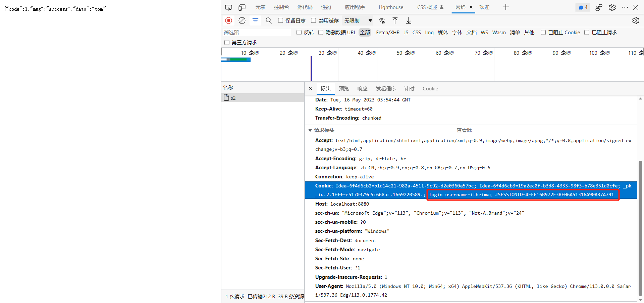Open the Initiator (发起程序) detail tab
The height and width of the screenshot is (303, 644).
click(386, 89)
